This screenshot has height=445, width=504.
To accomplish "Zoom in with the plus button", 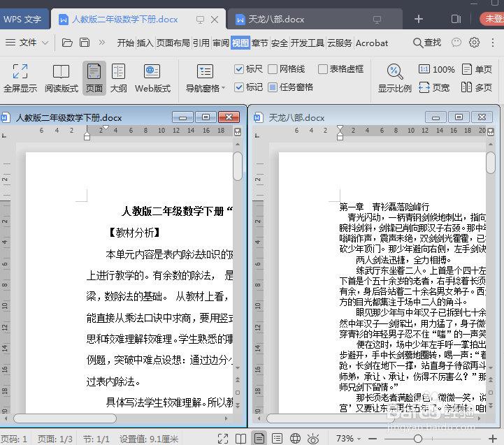I will (x=492, y=439).
